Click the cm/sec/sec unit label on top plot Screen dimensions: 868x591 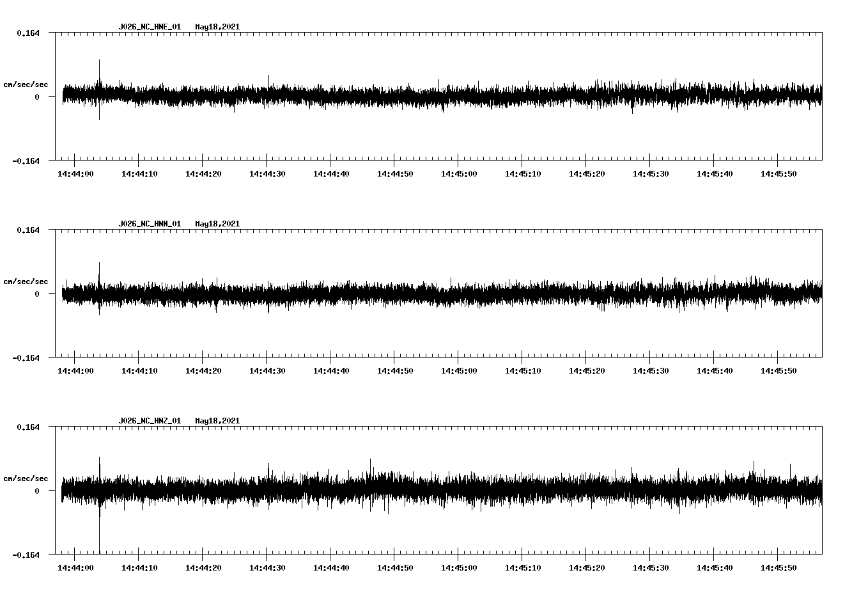(x=26, y=84)
